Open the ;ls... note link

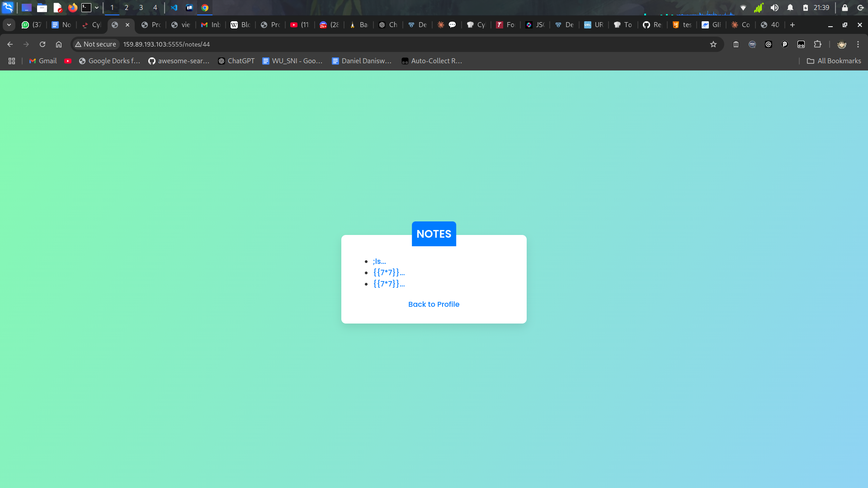(379, 261)
